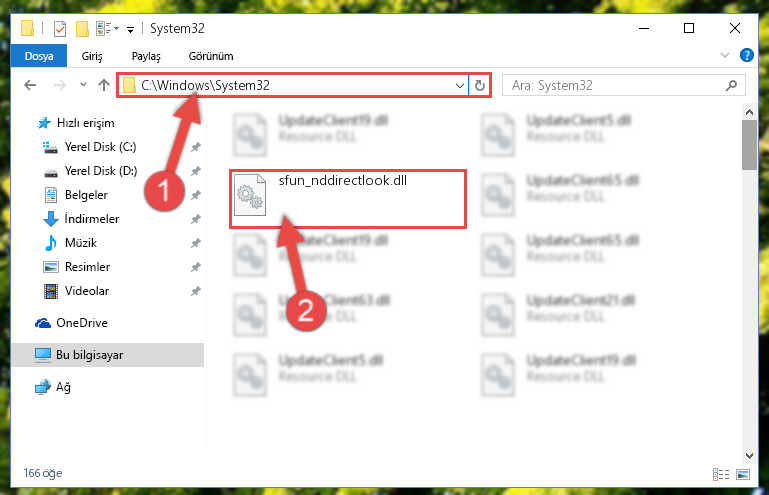Open the Dosya menu tab

click(x=39, y=56)
